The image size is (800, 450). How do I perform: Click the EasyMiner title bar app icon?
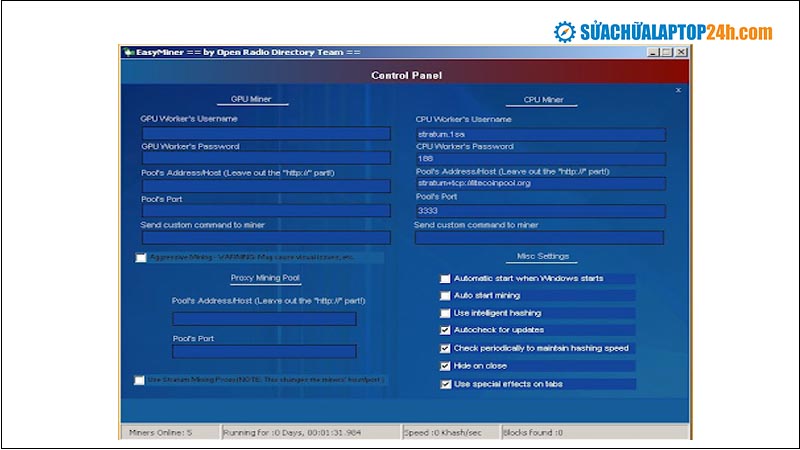pyautogui.click(x=127, y=52)
